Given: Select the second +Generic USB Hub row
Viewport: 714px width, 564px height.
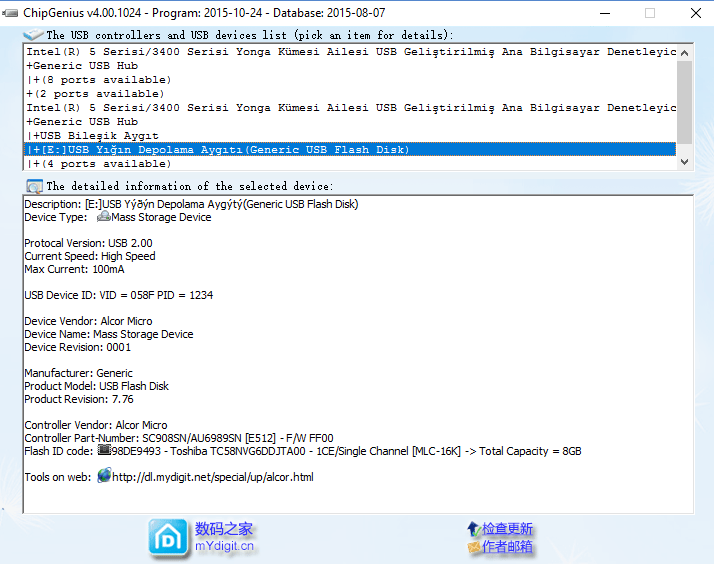Looking at the screenshot, I should [350, 122].
